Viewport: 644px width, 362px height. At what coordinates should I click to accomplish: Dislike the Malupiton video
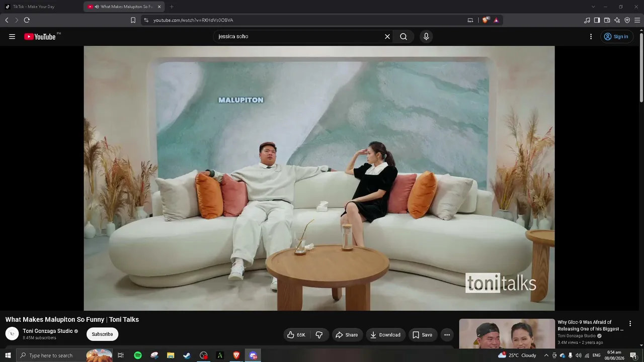pos(319,335)
